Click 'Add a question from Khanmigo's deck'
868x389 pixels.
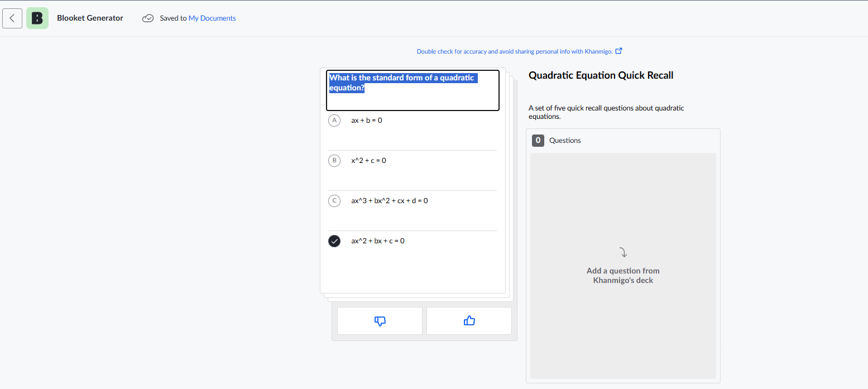click(x=623, y=275)
